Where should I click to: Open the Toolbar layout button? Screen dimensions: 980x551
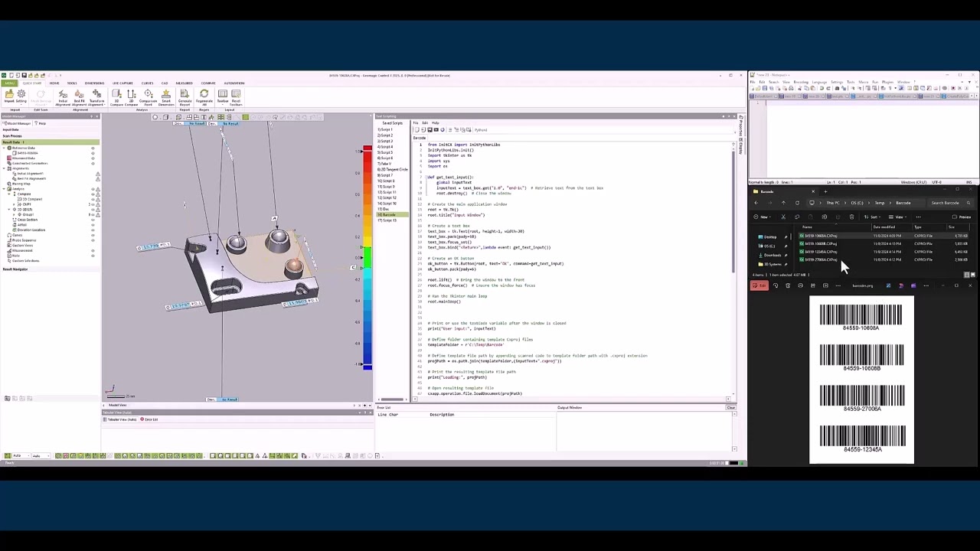pyautogui.click(x=223, y=98)
